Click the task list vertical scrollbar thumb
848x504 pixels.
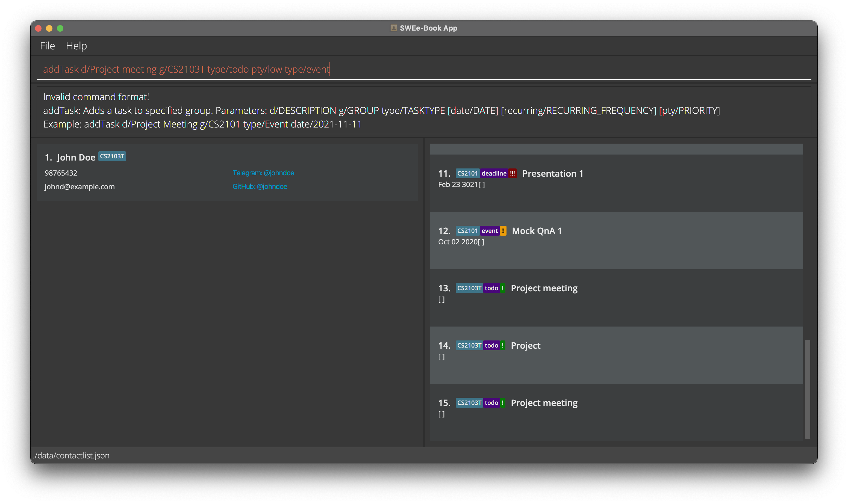[807, 389]
